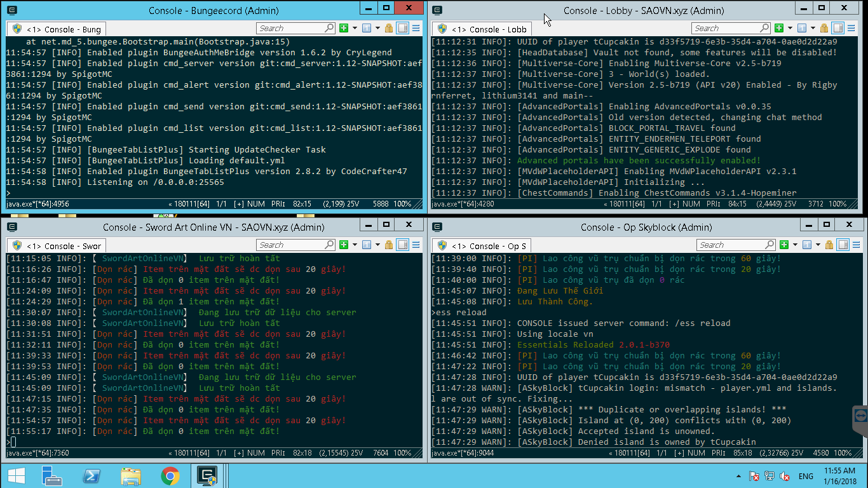Click ENG language indicator in system tray

click(x=806, y=476)
